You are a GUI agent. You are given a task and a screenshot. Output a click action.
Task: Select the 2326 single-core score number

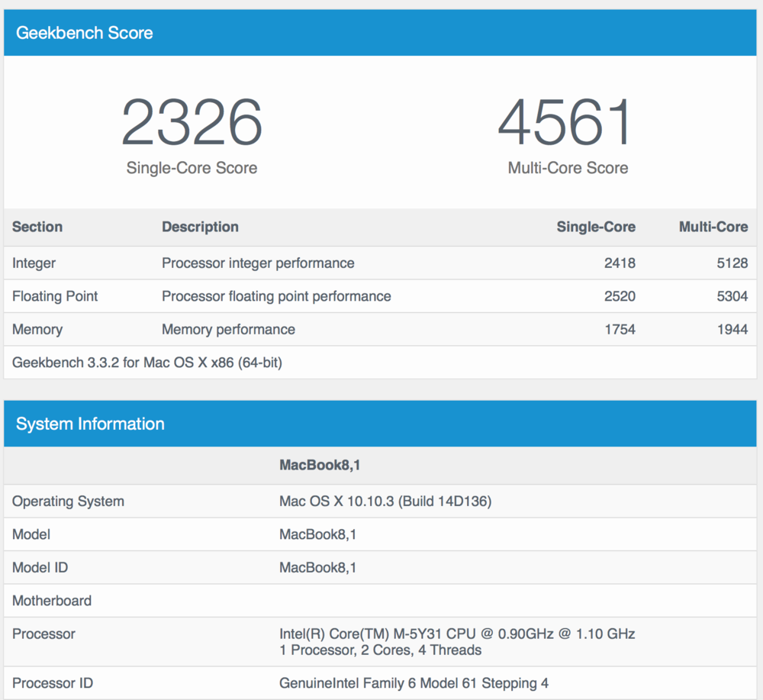tap(192, 121)
